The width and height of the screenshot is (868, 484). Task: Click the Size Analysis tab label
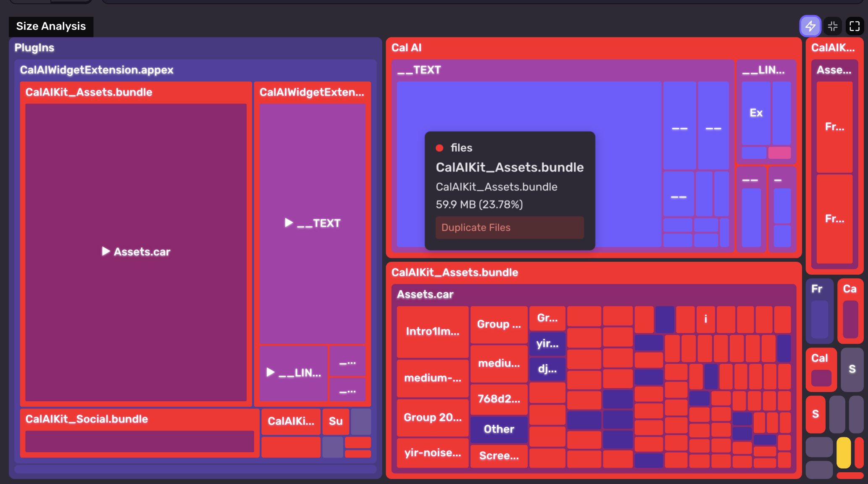(51, 26)
